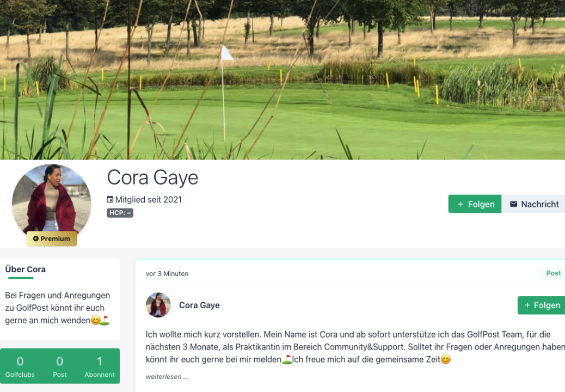
Task: Click the Cora Gaye author name link
Action: (x=199, y=305)
